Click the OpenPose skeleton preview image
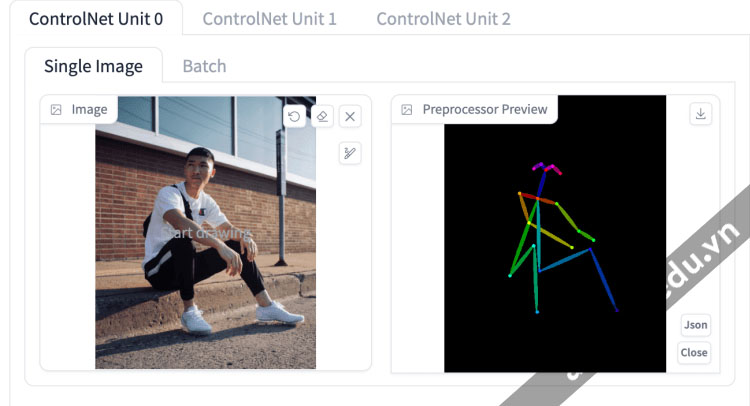The width and height of the screenshot is (750, 406). tap(555, 233)
